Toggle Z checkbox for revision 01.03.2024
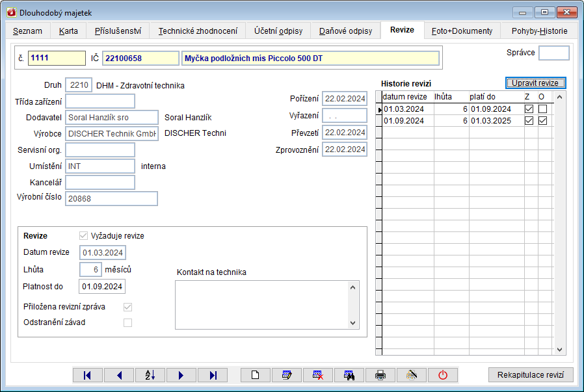The image size is (584, 392). click(x=529, y=109)
